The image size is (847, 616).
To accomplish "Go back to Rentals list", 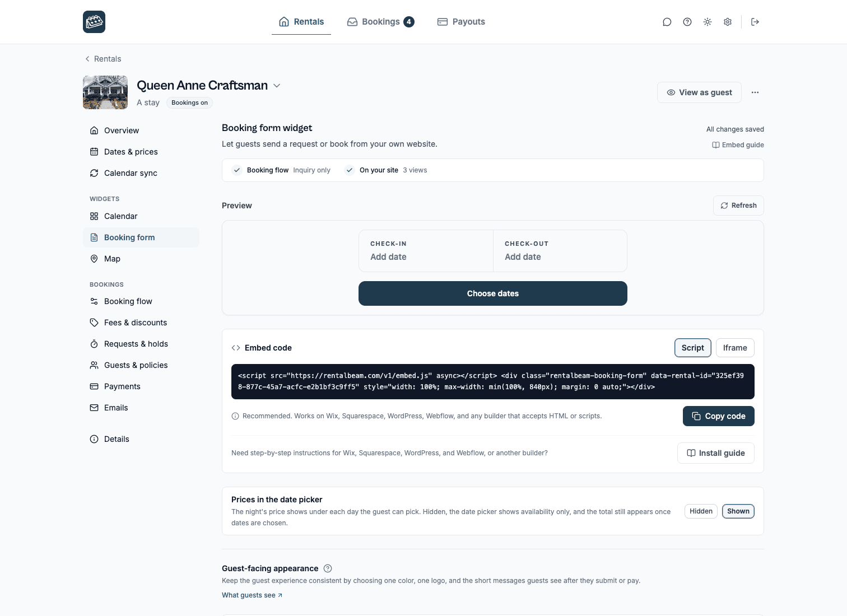I will pyautogui.click(x=103, y=59).
